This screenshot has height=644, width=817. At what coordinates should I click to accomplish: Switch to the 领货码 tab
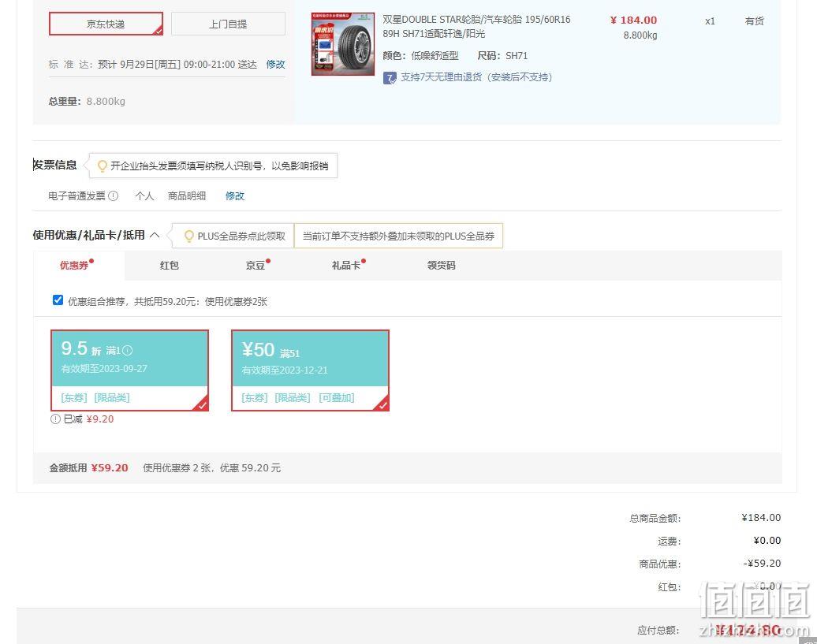442,266
